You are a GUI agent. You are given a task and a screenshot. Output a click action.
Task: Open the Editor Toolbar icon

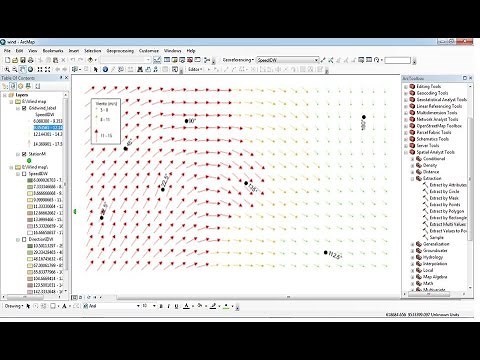click(x=157, y=60)
